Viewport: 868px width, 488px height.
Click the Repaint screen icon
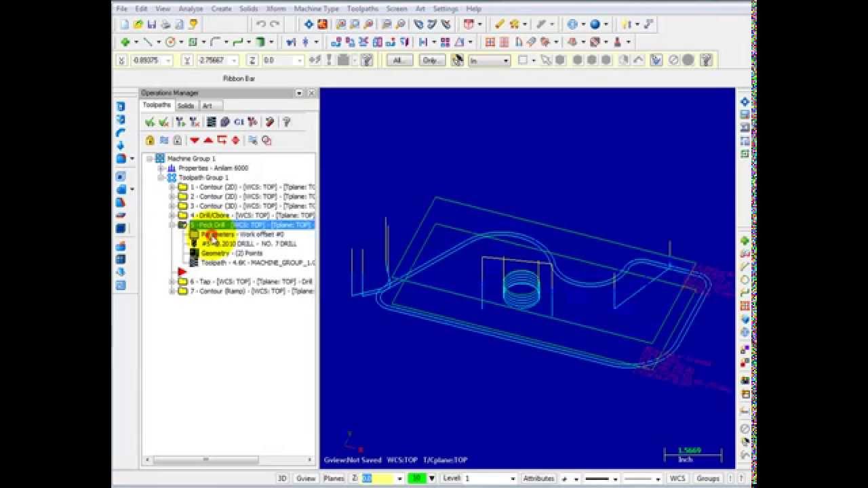(322, 24)
